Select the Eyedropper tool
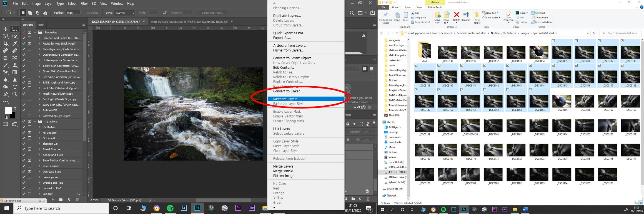The height and width of the screenshot is (214, 644). [x=15, y=43]
